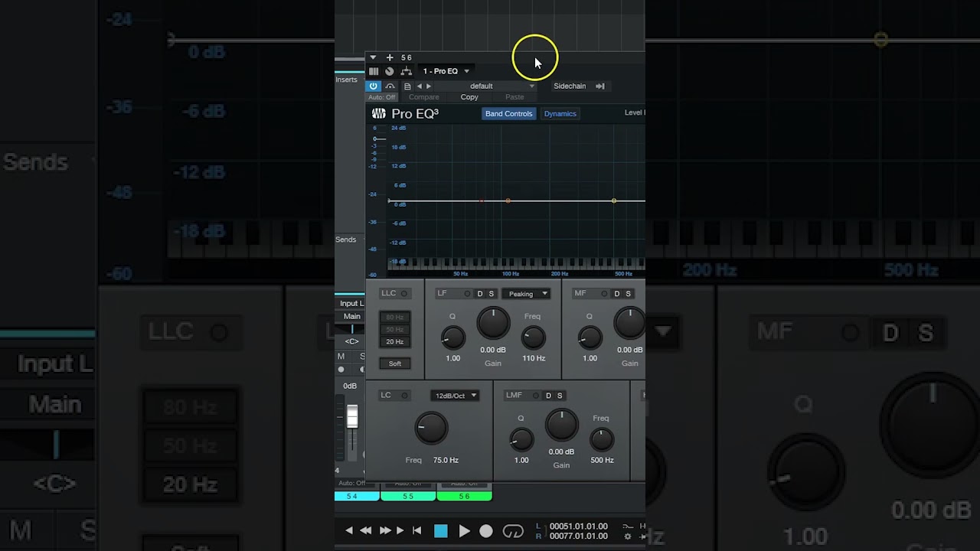Enable the MF band
The height and width of the screenshot is (551, 980).
(604, 294)
